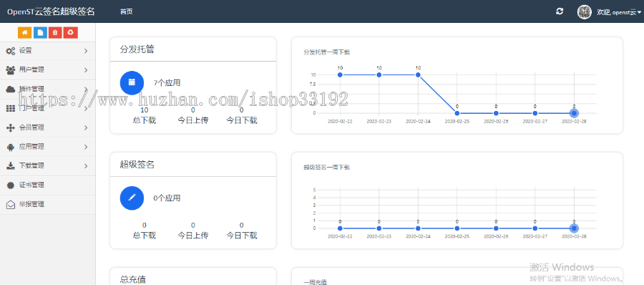Click the blue document shortcut button
The width and height of the screenshot is (644, 285).
point(40,32)
